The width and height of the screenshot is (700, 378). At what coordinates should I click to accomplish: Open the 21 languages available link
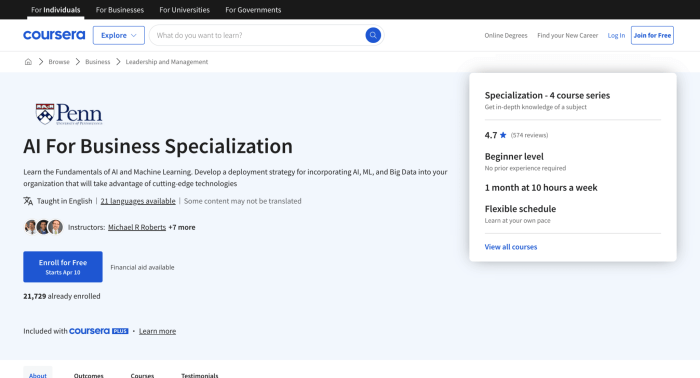coord(138,201)
